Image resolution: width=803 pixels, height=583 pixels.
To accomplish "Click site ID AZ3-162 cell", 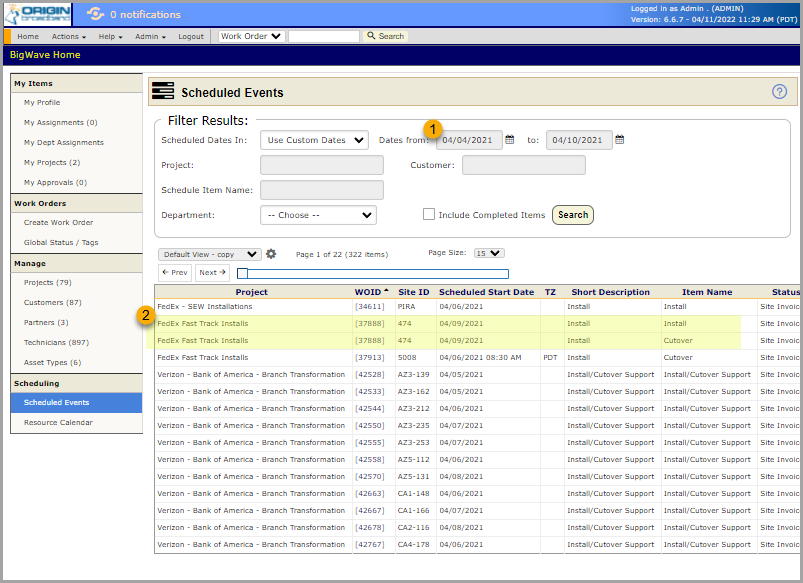I will click(x=414, y=391).
